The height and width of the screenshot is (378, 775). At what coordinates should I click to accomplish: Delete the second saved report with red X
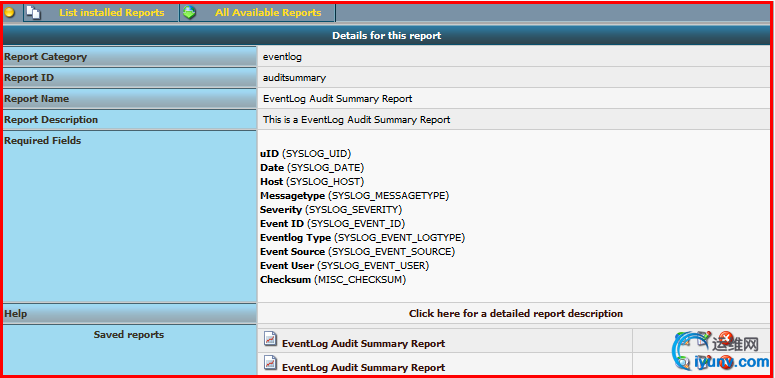click(726, 362)
